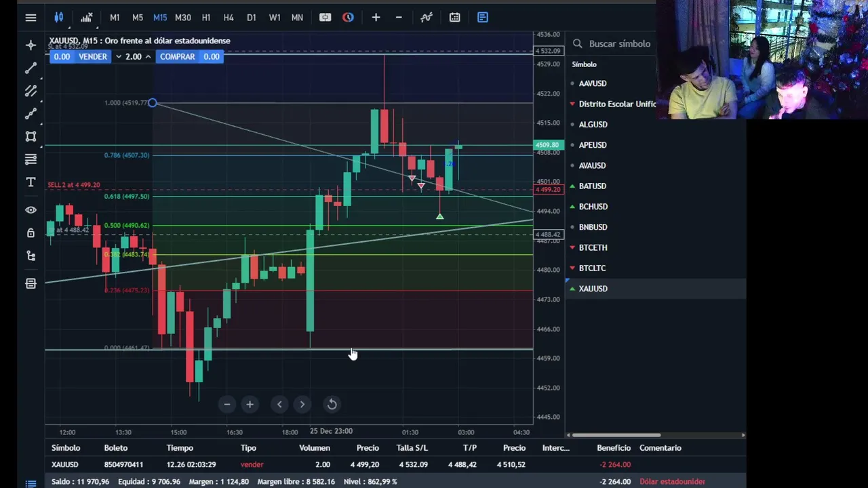Toggle the chart auto-scroll clock icon
868x488 pixels.
click(348, 18)
